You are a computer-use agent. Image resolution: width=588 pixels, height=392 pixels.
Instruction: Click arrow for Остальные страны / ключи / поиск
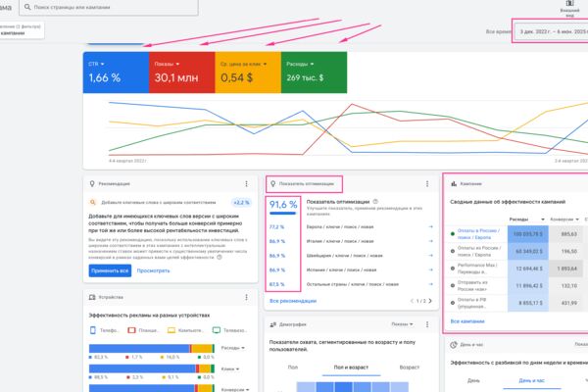[x=430, y=284]
